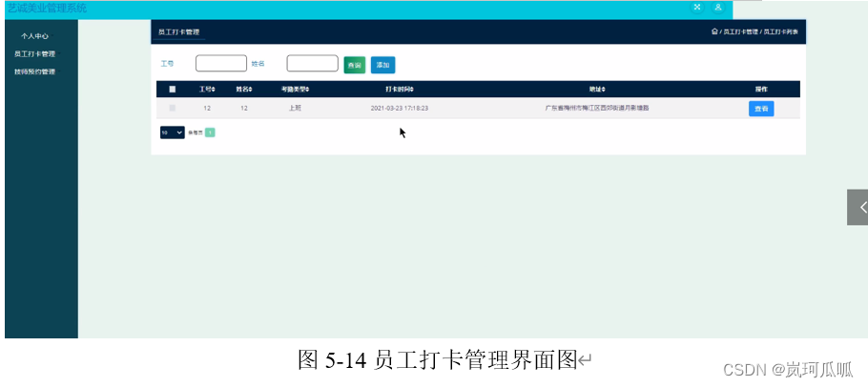868x387 pixels.
Task: Select 员工打卡管理 in the sidebar
Action: (x=35, y=54)
